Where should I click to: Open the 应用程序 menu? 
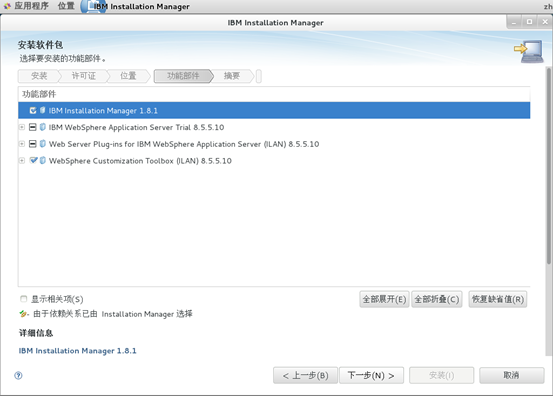pyautogui.click(x=31, y=6)
